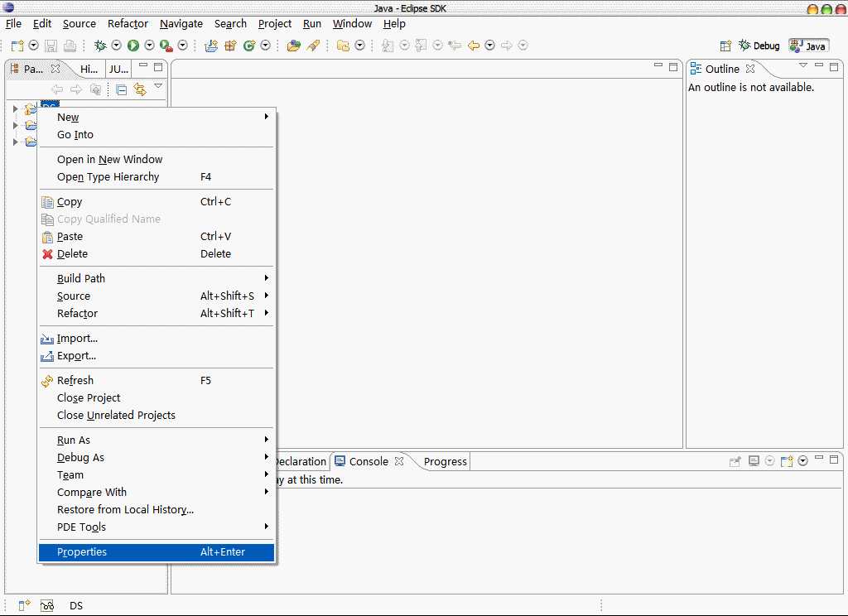
Task: Choose Import... from context menu
Action: [x=157, y=339]
